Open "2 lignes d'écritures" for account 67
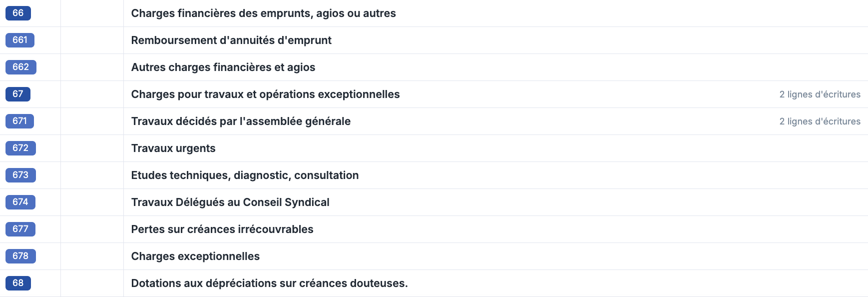This screenshot has width=868, height=297. 820,94
